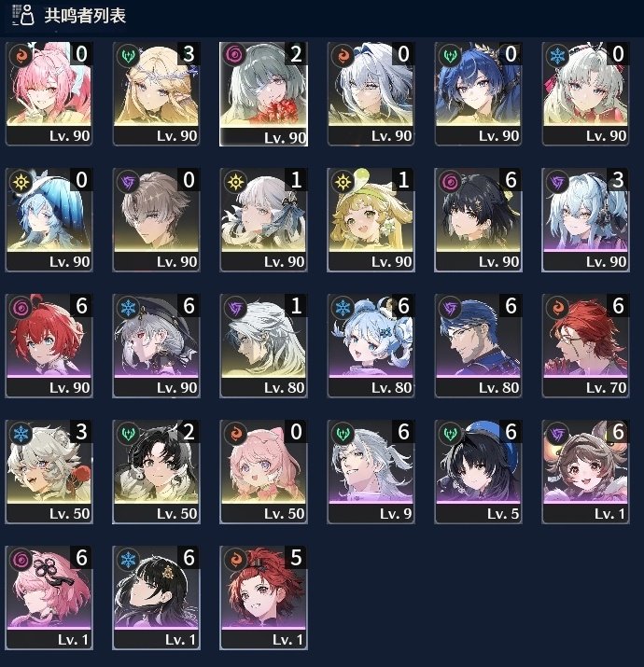Pick the red ponytail character at Lv. 1 with 5
644x667 pixels.
click(x=263, y=597)
